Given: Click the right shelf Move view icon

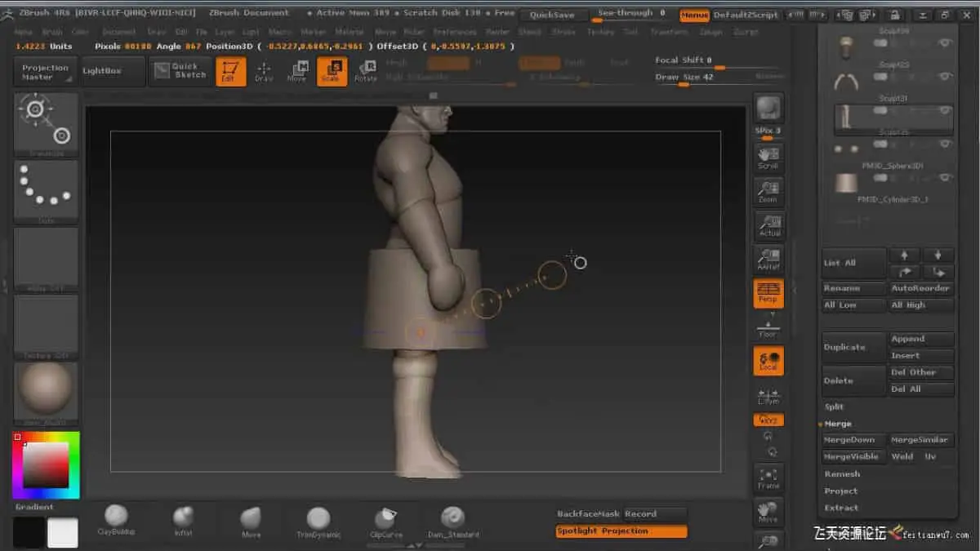Looking at the screenshot, I should click(768, 511).
